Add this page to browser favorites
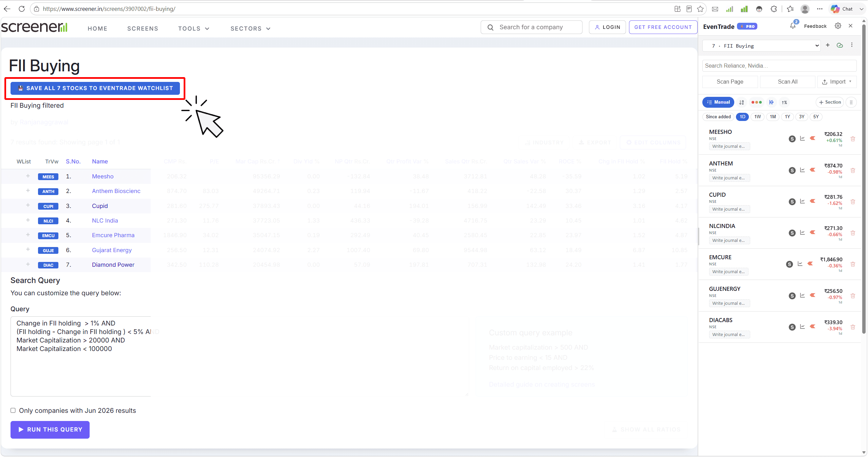 [700, 9]
